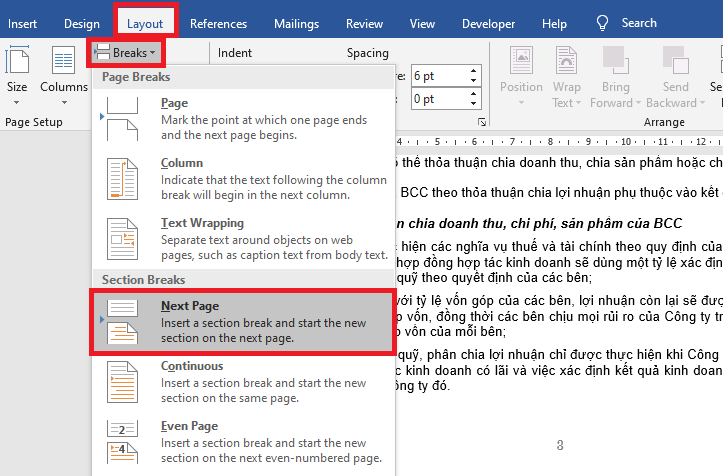723x476 pixels.
Task: Expand the Breaks dropdown
Action: click(x=126, y=51)
